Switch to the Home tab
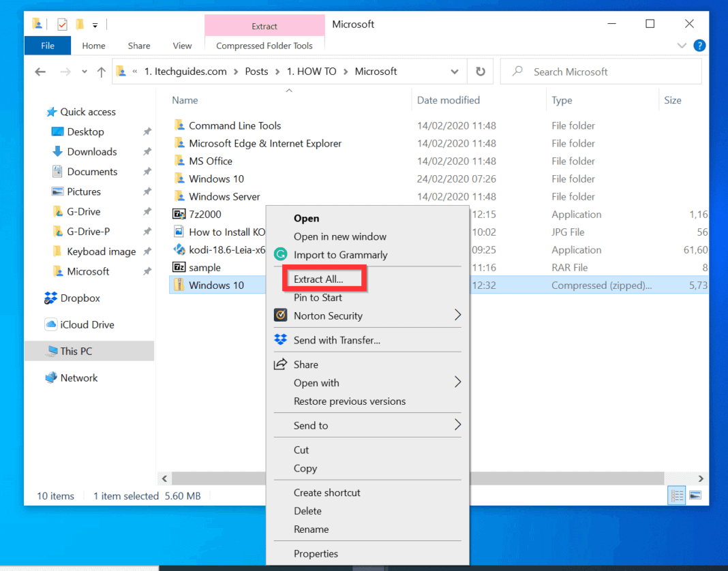 point(93,46)
